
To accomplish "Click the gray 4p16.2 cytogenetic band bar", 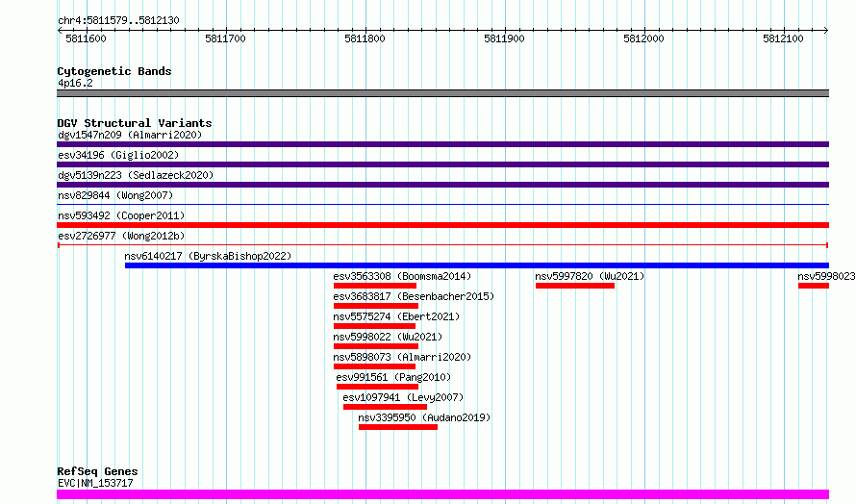I will pos(442,93).
